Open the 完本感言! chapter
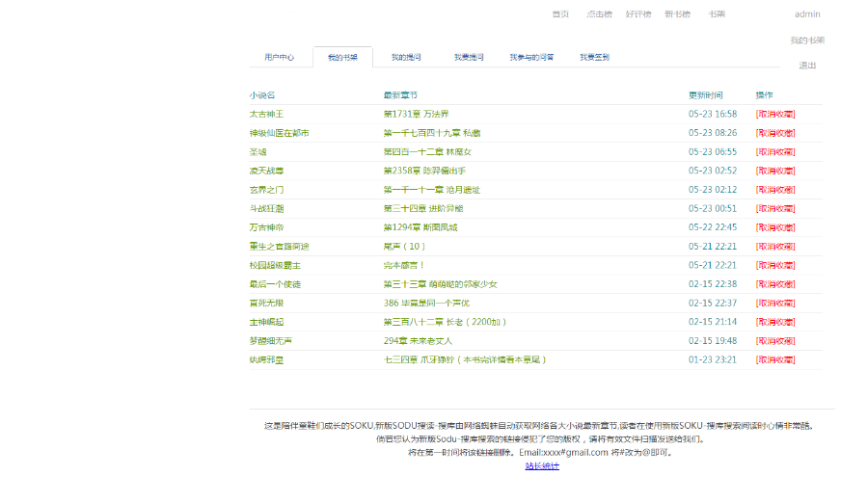 pos(404,265)
